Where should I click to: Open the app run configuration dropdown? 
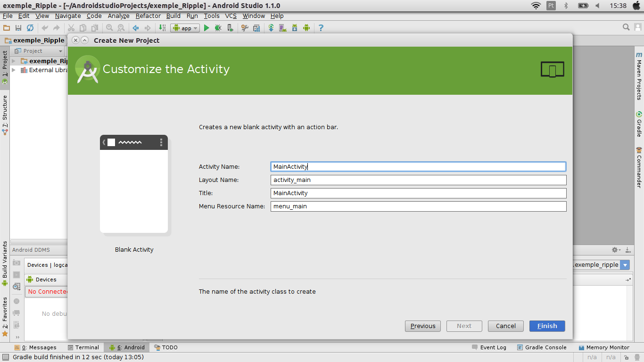tap(185, 28)
